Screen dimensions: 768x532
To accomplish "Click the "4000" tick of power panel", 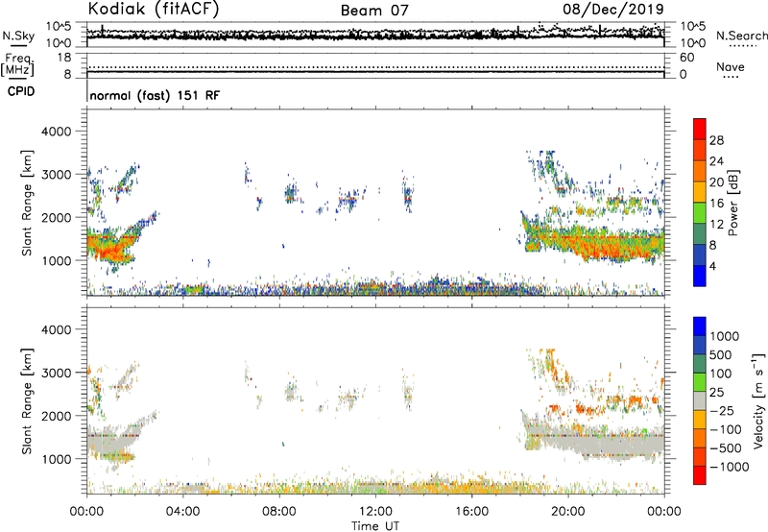I will 56,132.
